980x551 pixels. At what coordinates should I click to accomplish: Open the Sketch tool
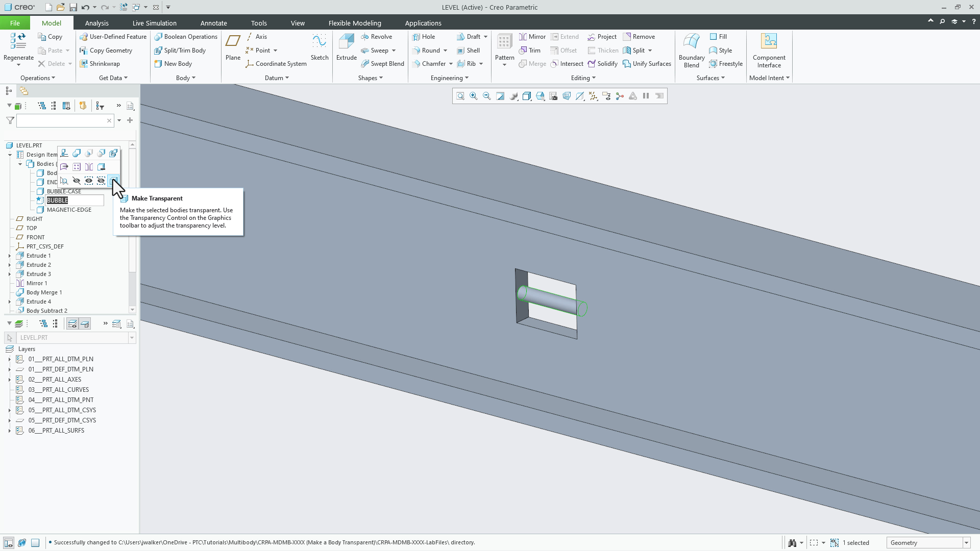point(319,48)
